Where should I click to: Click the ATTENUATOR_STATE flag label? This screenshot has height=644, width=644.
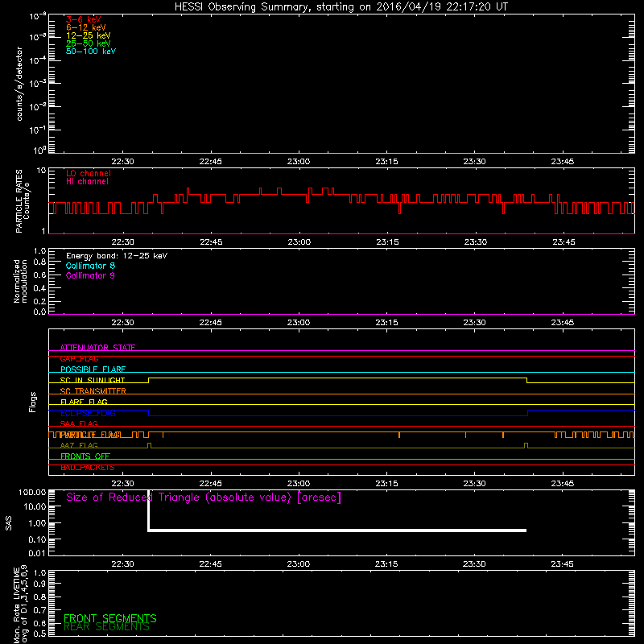click(97, 348)
